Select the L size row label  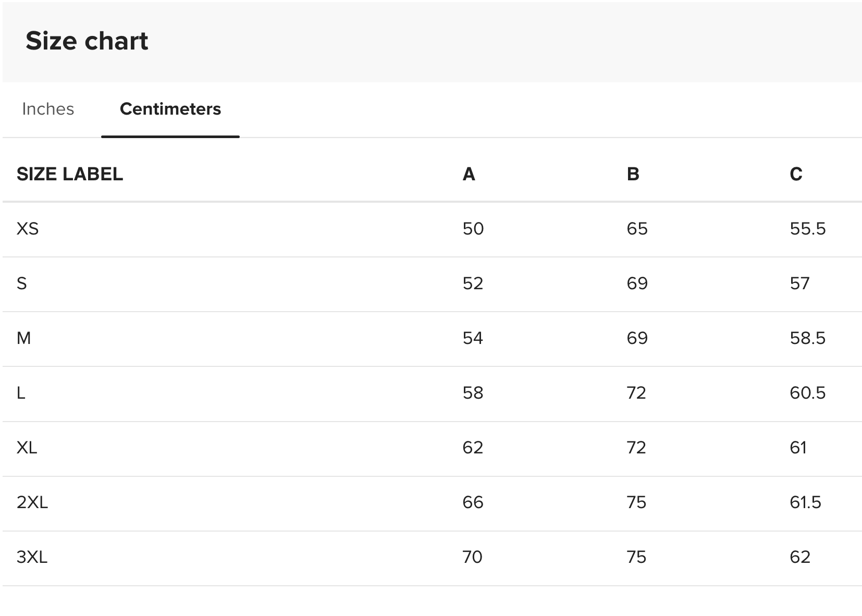[21, 393]
